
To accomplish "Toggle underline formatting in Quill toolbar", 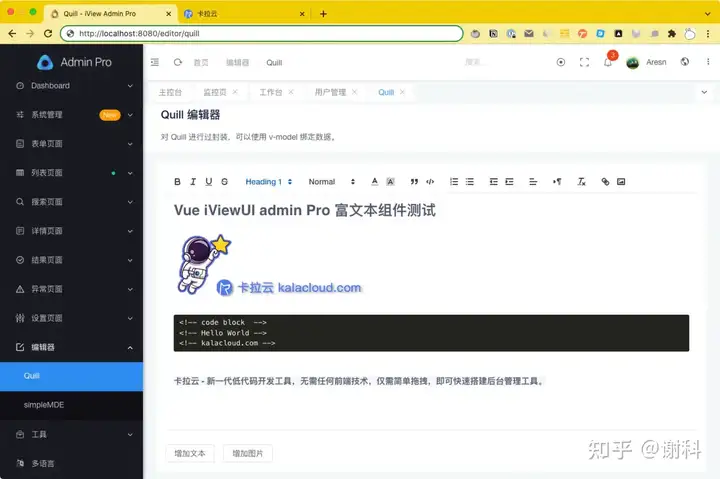I will 208,181.
